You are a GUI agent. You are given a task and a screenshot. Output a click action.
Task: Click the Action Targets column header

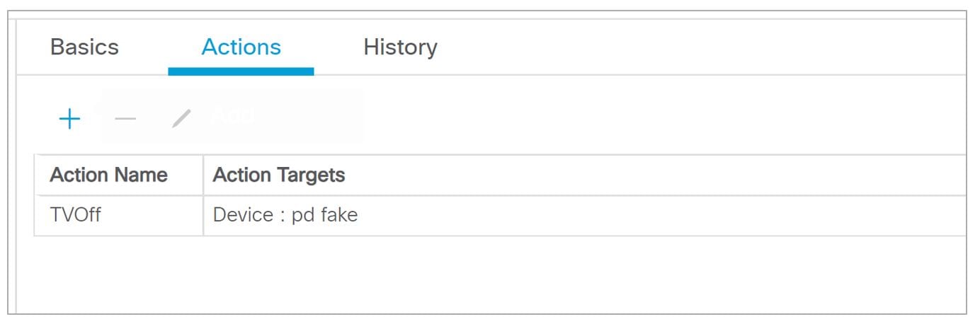(x=279, y=175)
